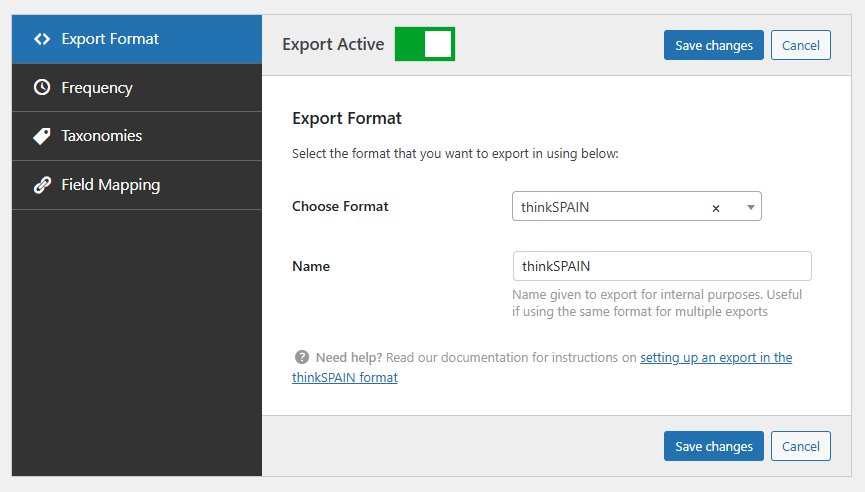
Task: Click the arrow on the format dropdown
Action: tap(750, 207)
